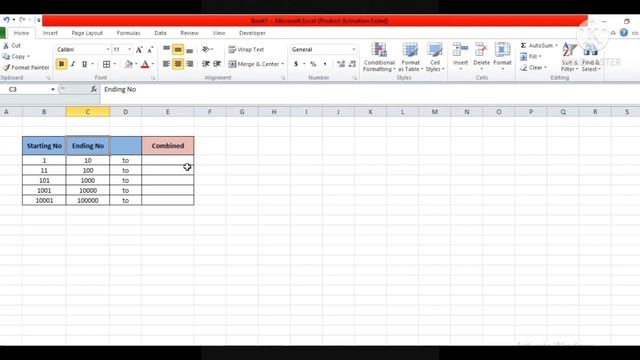Open Conditional Formatting

pyautogui.click(x=379, y=57)
